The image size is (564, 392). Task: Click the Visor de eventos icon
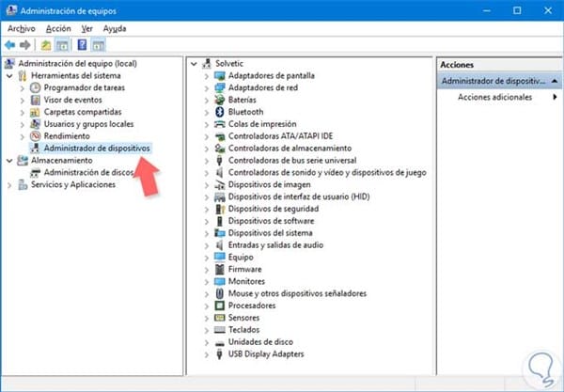pos(36,100)
